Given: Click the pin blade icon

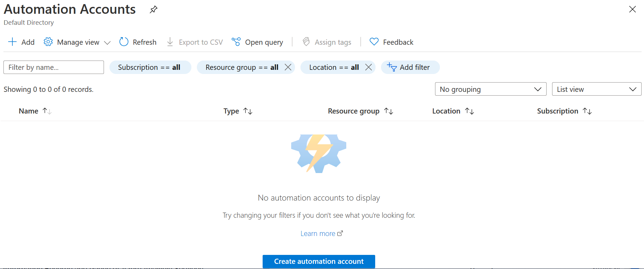Looking at the screenshot, I should [x=154, y=9].
